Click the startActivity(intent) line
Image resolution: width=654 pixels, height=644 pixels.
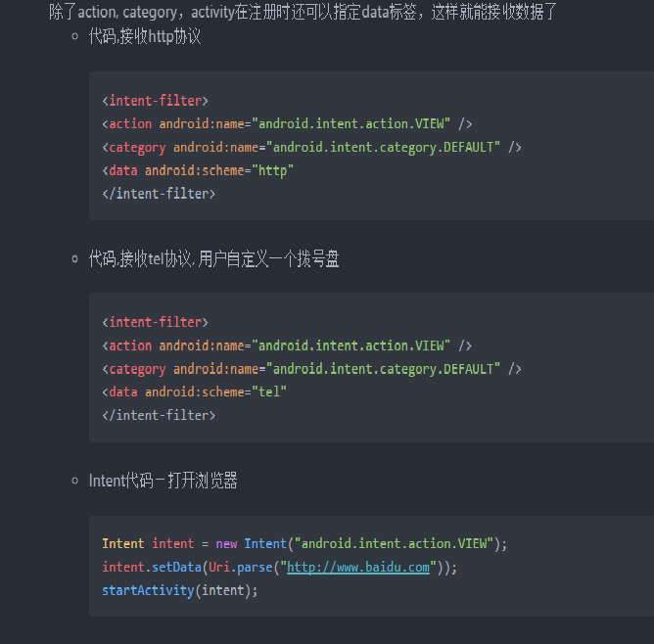[180, 590]
